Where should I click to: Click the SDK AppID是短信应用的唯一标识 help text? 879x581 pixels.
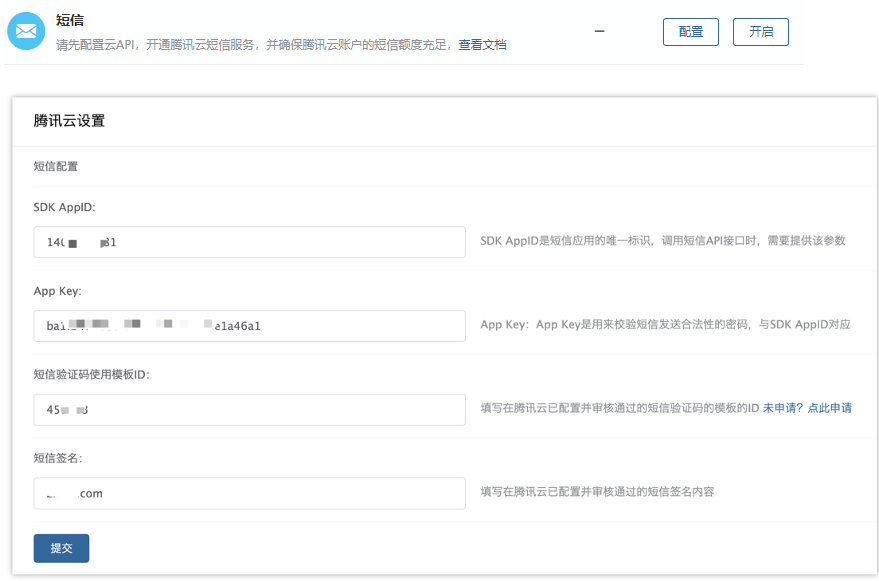click(x=663, y=241)
